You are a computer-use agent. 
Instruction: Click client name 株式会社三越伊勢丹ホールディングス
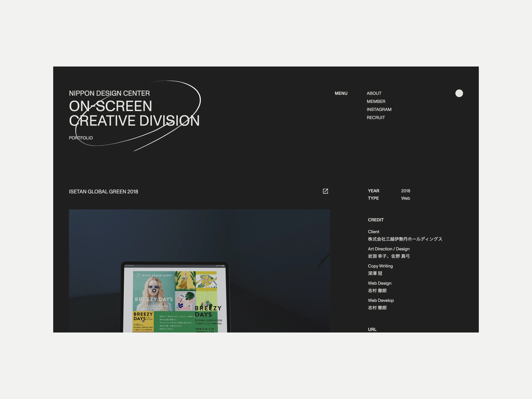(405, 239)
